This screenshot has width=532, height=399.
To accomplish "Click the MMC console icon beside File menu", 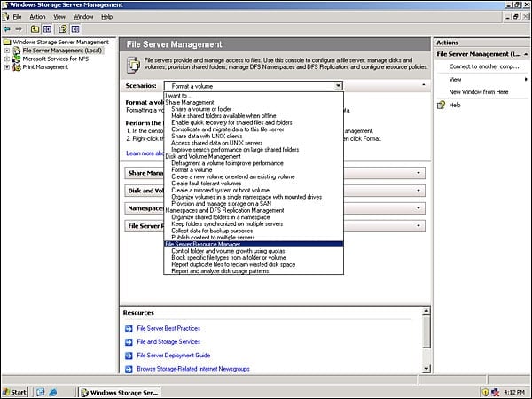I will [x=5, y=17].
